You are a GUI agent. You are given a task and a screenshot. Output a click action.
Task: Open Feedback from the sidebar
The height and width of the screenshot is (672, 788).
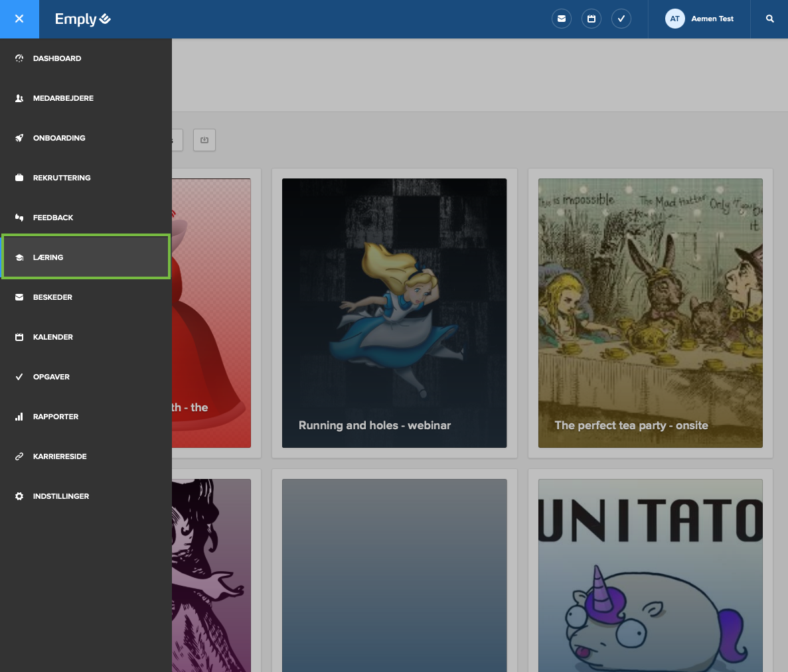[54, 218]
